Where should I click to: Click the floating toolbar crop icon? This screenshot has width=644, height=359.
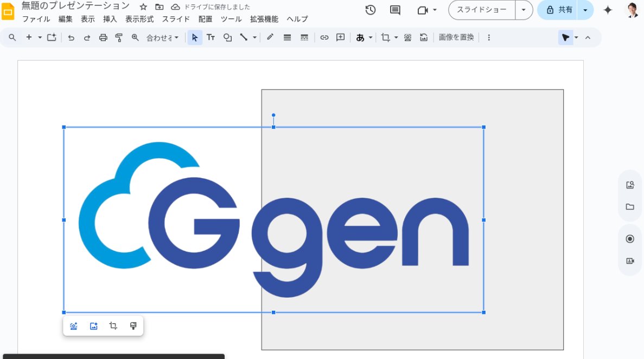click(113, 326)
